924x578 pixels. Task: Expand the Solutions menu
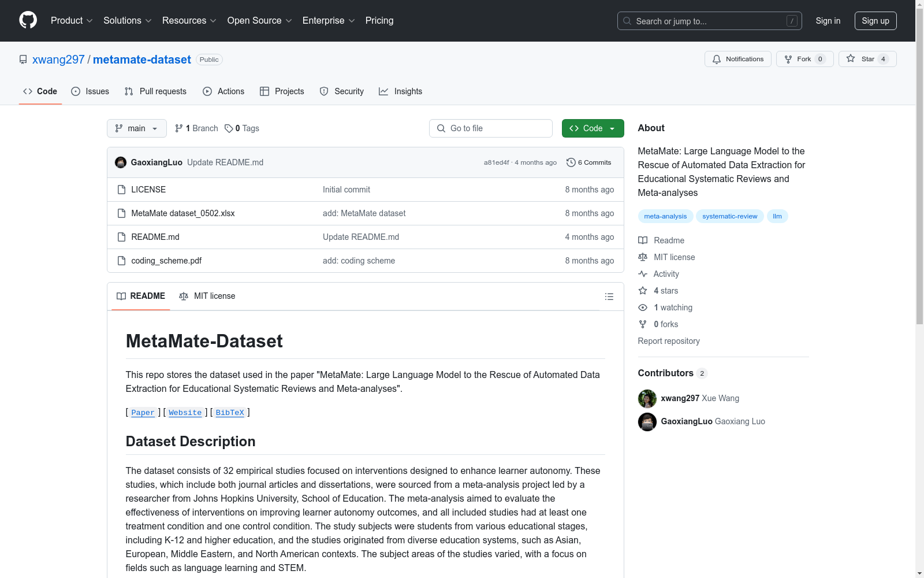(128, 20)
